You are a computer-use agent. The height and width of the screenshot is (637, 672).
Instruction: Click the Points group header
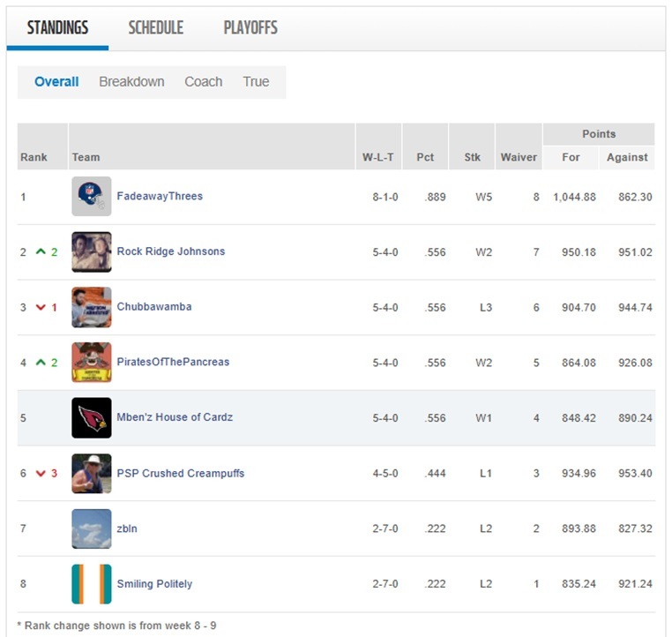pos(599,134)
